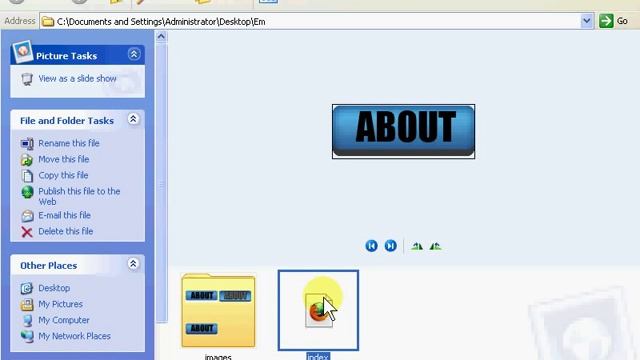This screenshot has height=360, width=640.
Task: Collapse the Other Places panel
Action: click(133, 264)
